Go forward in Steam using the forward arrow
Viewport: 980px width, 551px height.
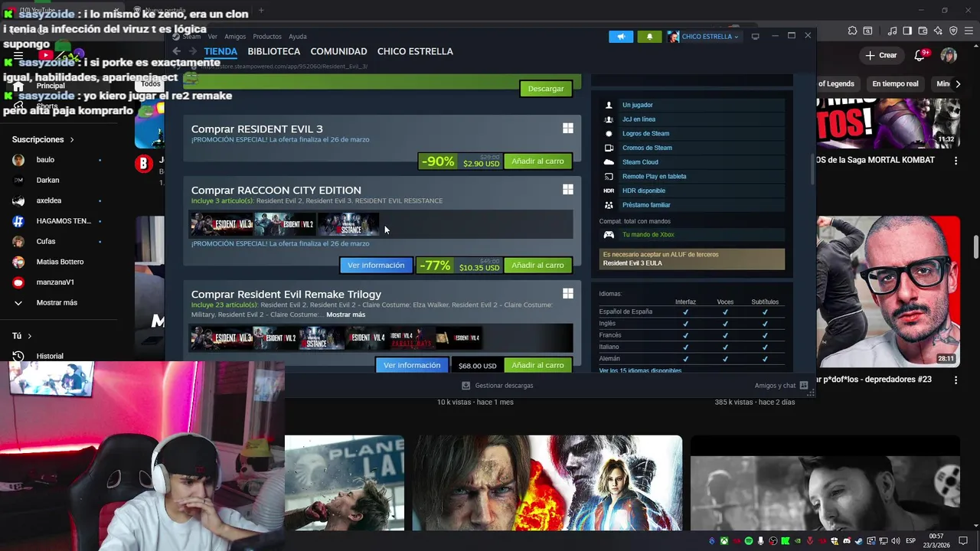[192, 51]
